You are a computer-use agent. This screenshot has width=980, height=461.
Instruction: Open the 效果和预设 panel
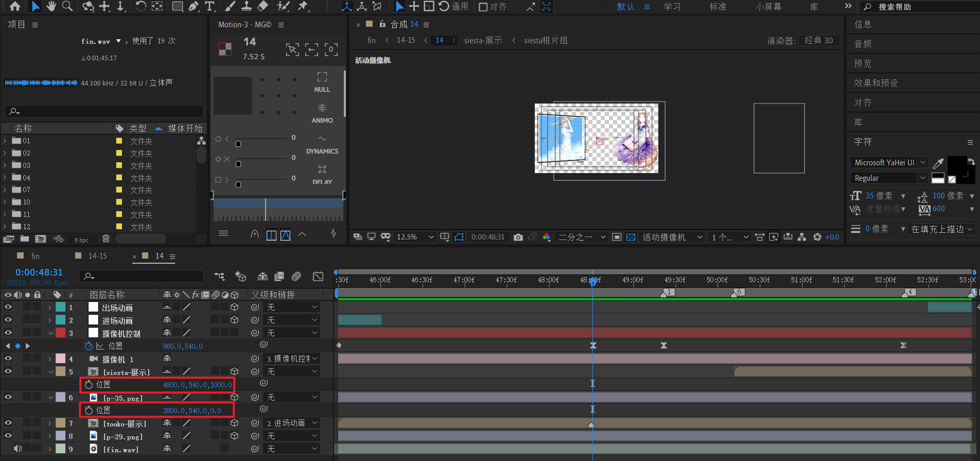click(x=876, y=83)
